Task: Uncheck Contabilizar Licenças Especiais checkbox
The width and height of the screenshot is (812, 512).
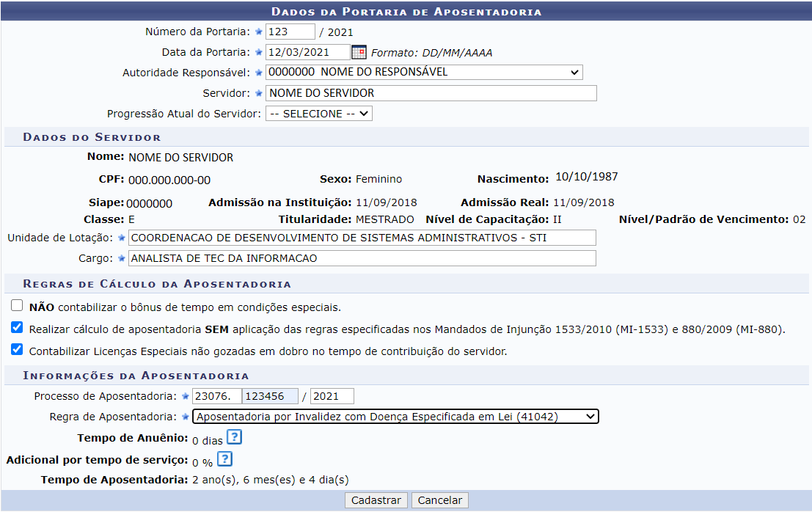Action: coord(17,350)
